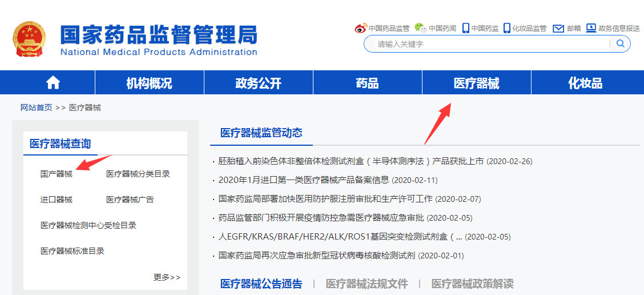
Task: Open the 医疗器械分类目录 link
Action: (138, 174)
